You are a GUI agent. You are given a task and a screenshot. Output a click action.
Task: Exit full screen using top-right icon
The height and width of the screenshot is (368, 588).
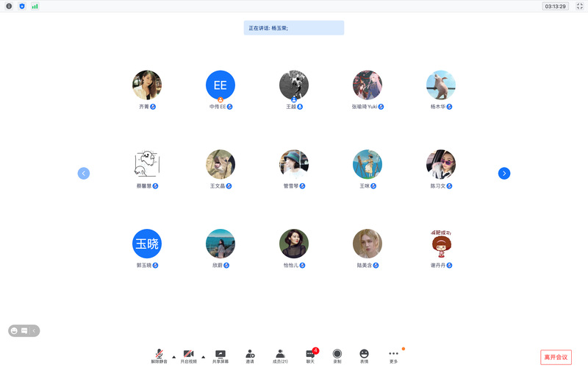tap(578, 6)
